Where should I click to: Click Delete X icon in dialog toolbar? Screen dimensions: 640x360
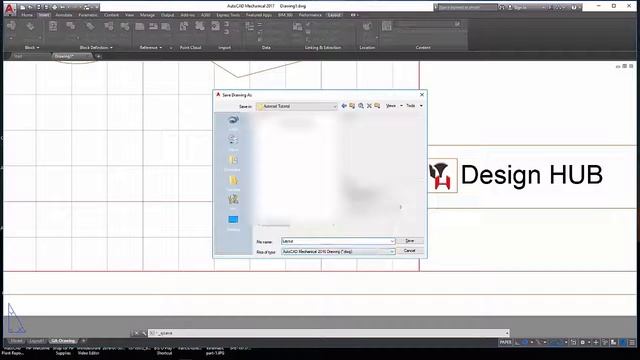369,106
